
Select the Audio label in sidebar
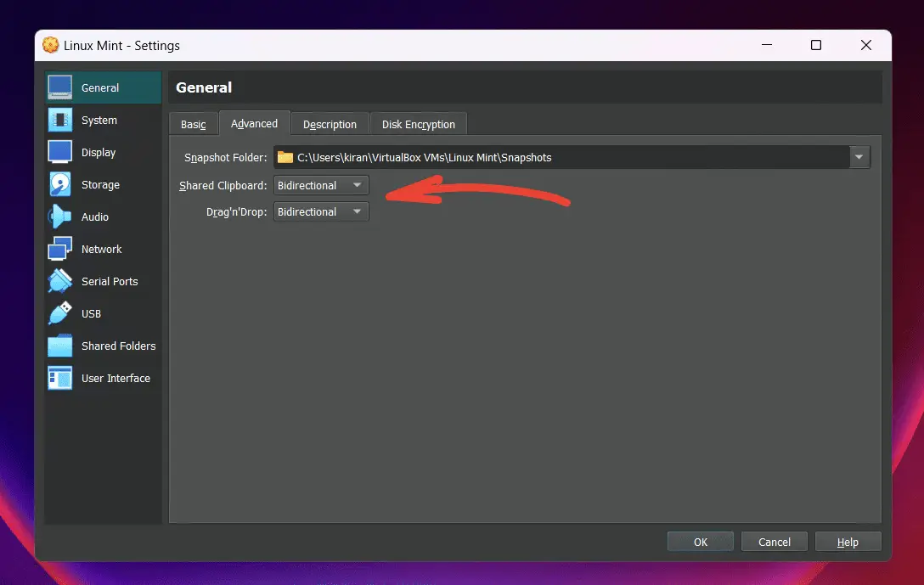click(x=95, y=217)
